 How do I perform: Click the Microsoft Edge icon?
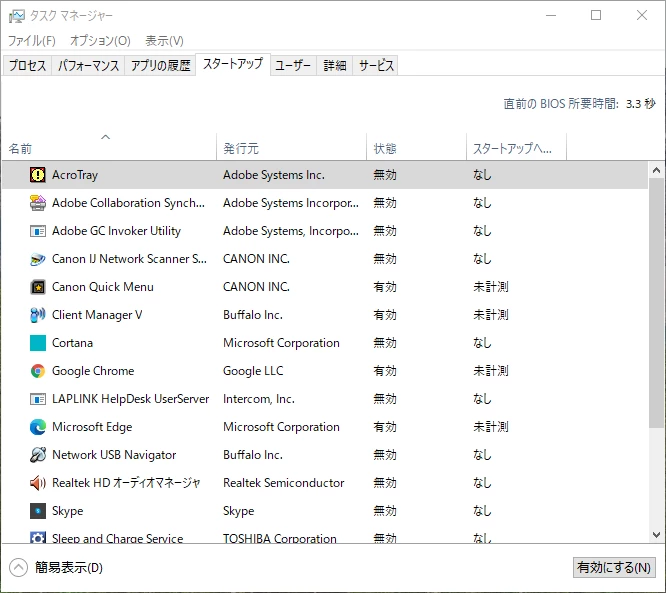click(38, 427)
